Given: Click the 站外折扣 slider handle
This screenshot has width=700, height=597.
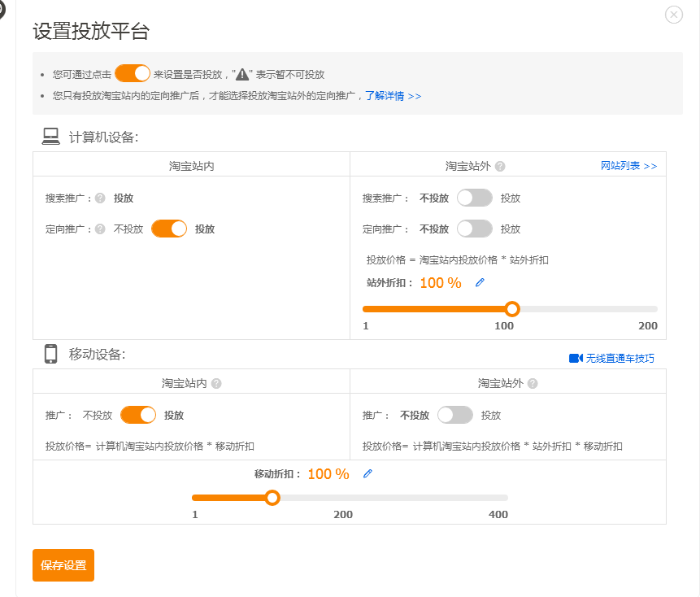Looking at the screenshot, I should 512,309.
